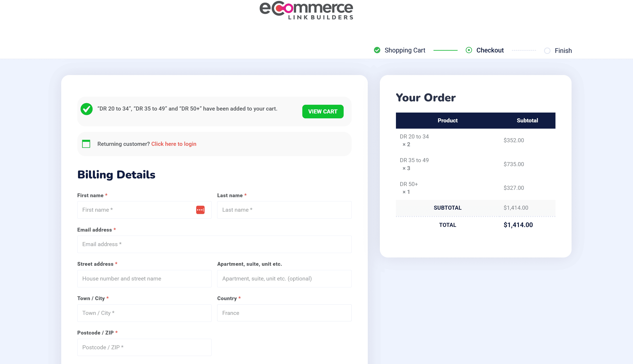Switch to the Shopping Cart step
633x364 pixels.
pos(405,50)
